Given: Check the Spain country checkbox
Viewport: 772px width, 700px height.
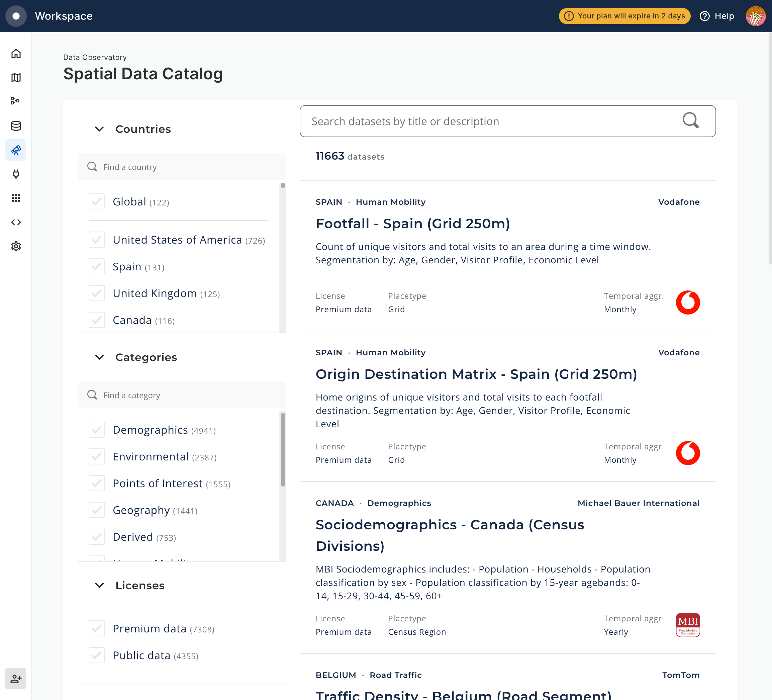Looking at the screenshot, I should point(96,266).
